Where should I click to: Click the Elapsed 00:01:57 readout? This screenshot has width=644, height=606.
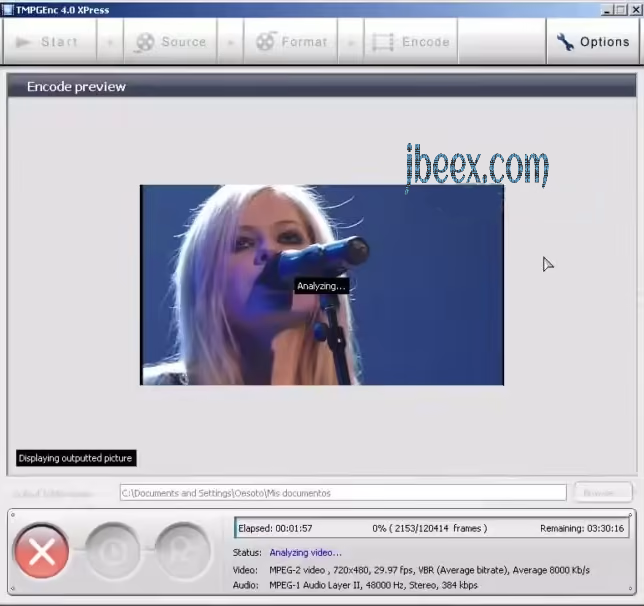(275, 528)
